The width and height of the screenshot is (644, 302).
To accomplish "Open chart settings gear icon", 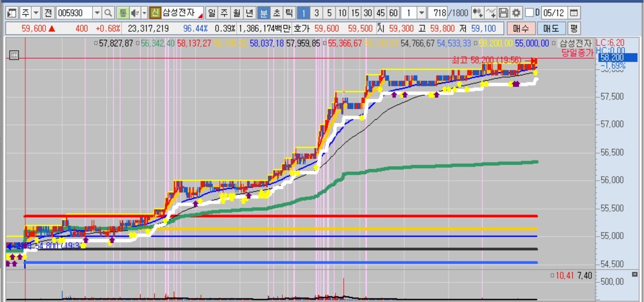I will (x=517, y=13).
